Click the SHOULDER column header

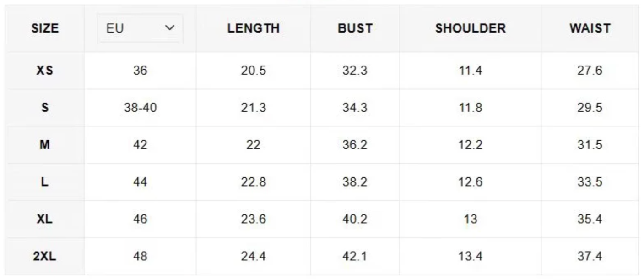click(470, 28)
